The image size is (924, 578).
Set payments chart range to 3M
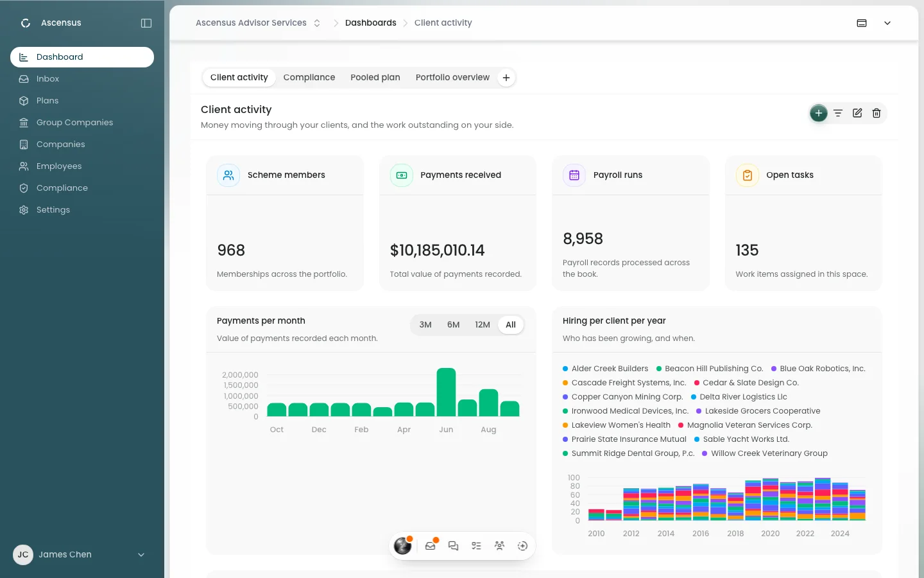425,325
